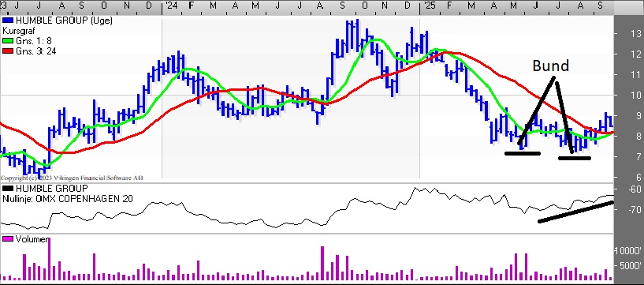The height and width of the screenshot is (285, 644).
Task: Click the HUMBLE GROUP (Uge) chart title
Action: [64, 21]
